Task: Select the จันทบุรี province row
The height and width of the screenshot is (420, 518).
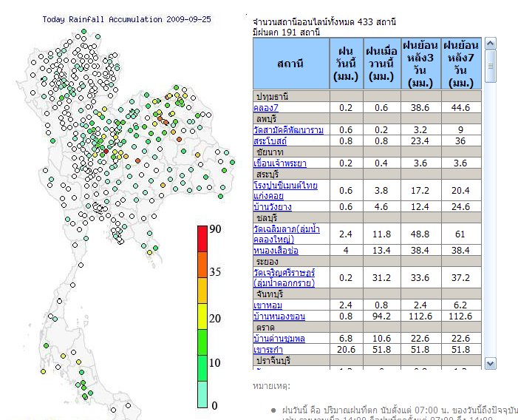Action: pyautogui.click(x=367, y=294)
